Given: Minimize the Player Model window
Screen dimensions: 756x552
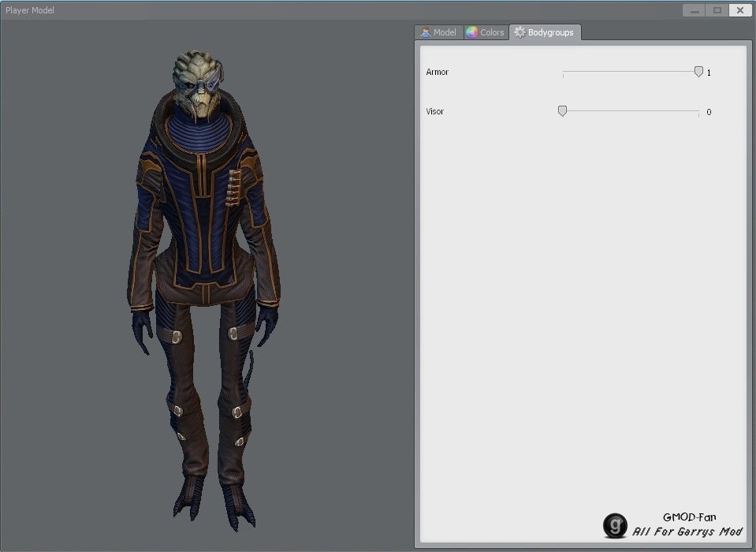Looking at the screenshot, I should click(695, 10).
